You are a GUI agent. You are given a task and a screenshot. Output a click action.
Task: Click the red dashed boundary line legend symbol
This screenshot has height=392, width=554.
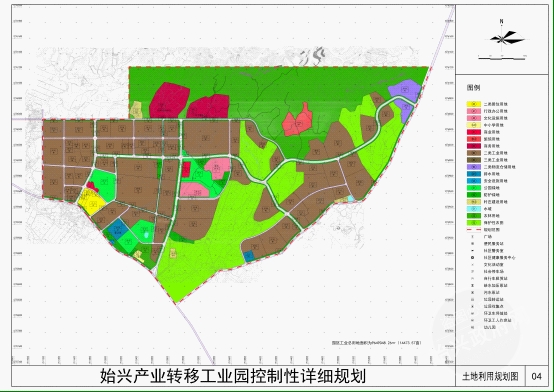[473, 230]
